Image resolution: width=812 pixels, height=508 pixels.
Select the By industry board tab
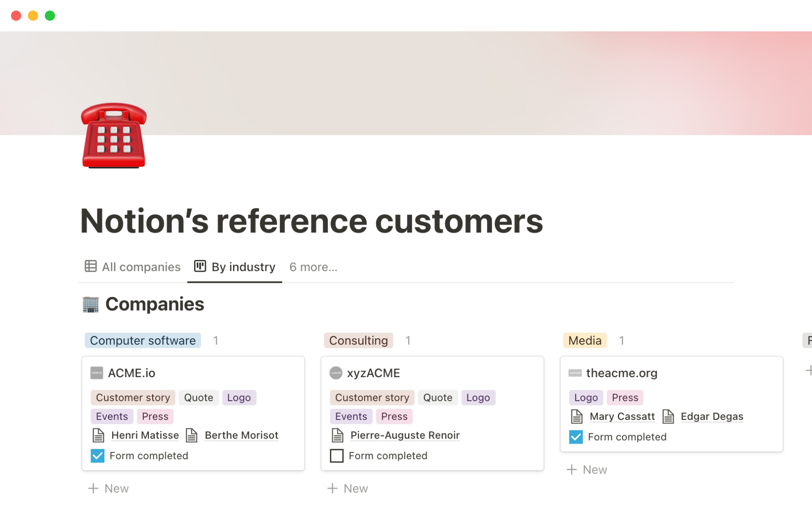point(235,267)
